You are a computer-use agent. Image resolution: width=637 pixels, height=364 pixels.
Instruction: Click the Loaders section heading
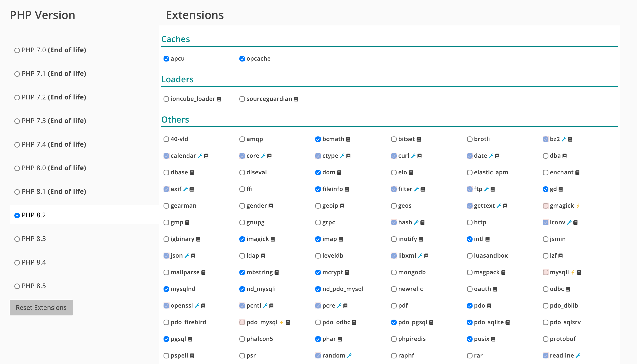tap(177, 79)
